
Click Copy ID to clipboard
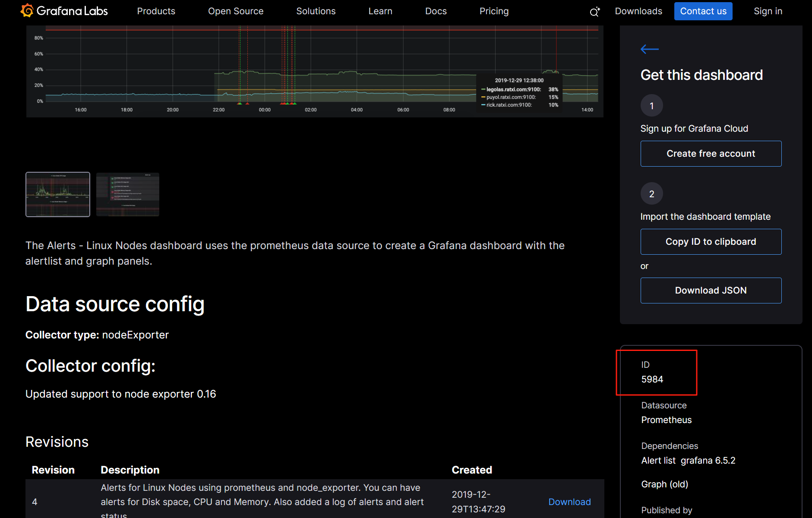(711, 242)
